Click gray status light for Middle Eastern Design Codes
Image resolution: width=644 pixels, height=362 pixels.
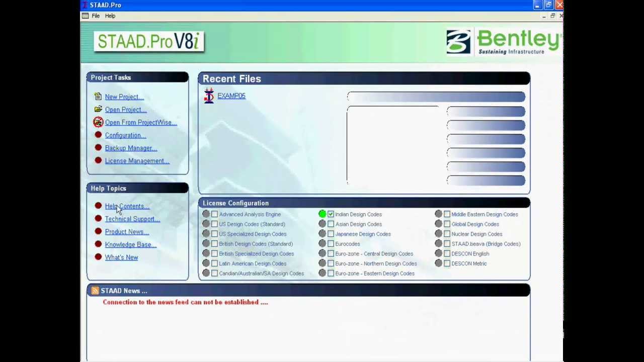click(x=438, y=214)
